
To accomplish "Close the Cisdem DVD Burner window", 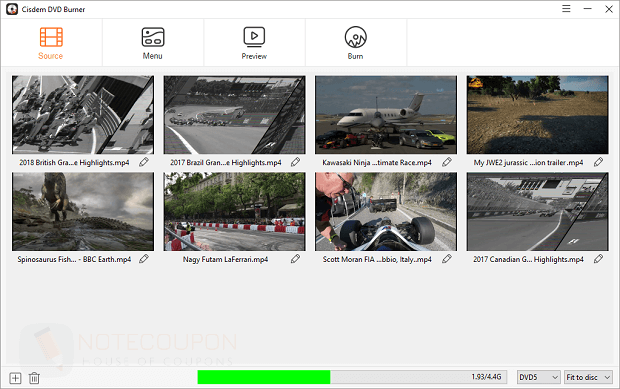I will click(609, 9).
